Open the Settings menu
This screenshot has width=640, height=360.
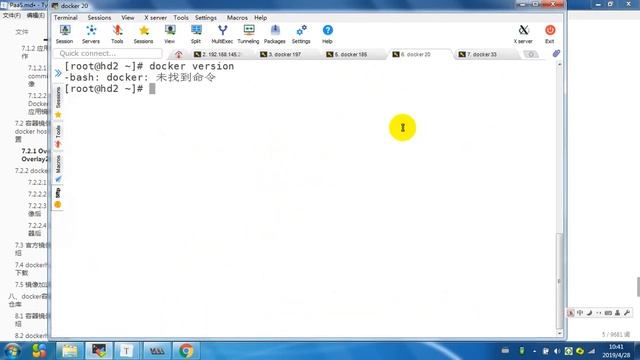206,18
